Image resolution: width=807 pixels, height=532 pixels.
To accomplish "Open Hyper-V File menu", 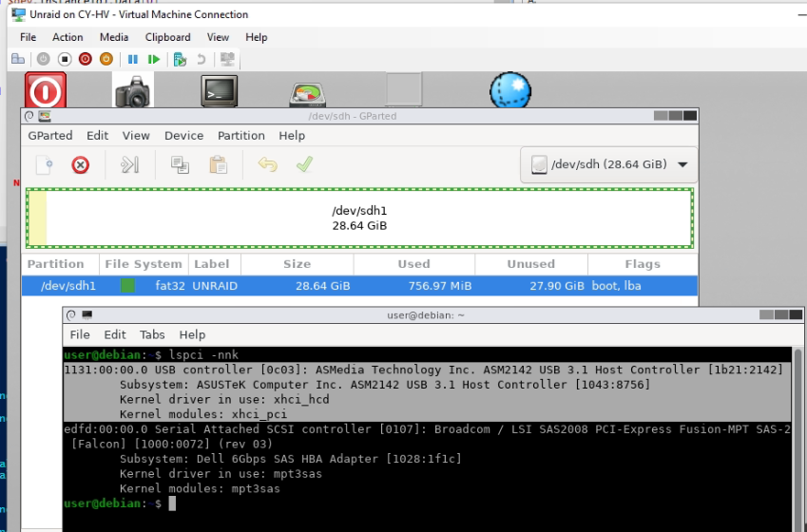I will pos(28,37).
